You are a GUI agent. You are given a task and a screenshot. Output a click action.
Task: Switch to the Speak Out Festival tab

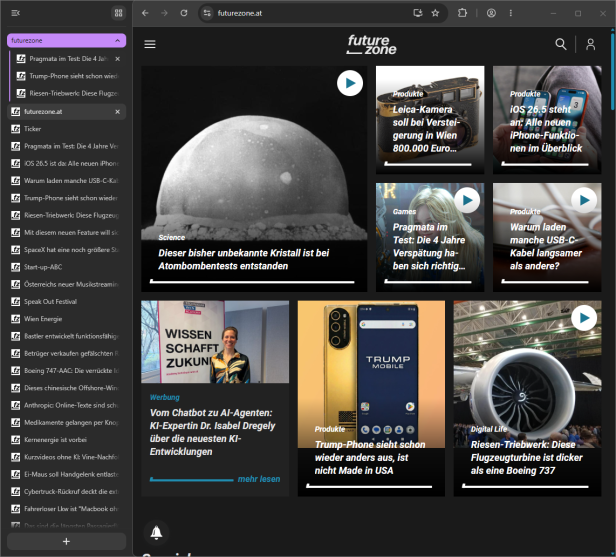tap(66, 302)
